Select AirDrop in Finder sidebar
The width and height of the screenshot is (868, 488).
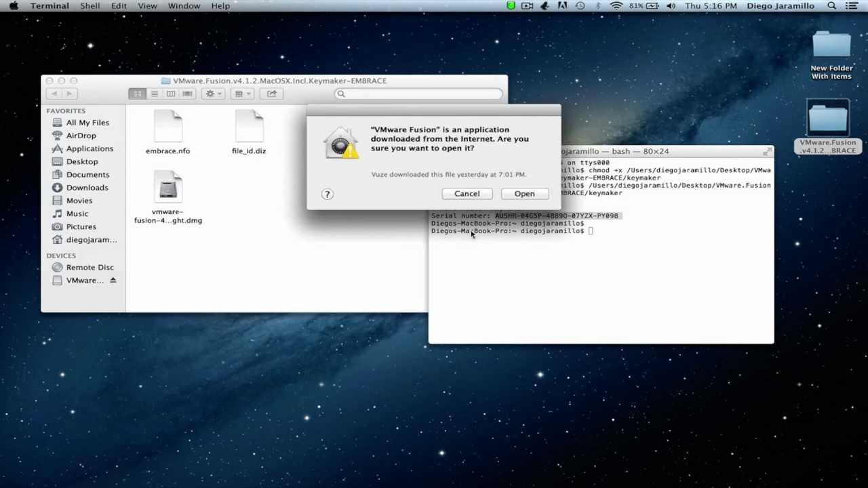pos(81,136)
